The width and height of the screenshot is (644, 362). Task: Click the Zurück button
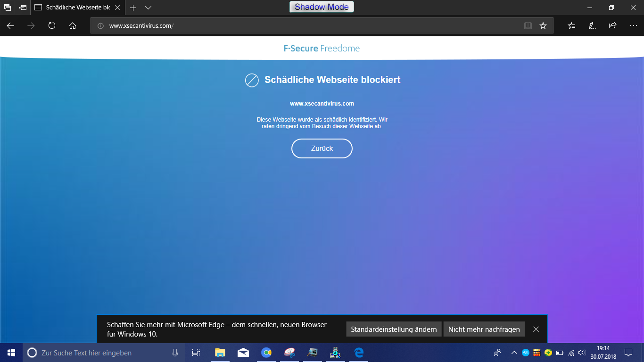pos(322,148)
